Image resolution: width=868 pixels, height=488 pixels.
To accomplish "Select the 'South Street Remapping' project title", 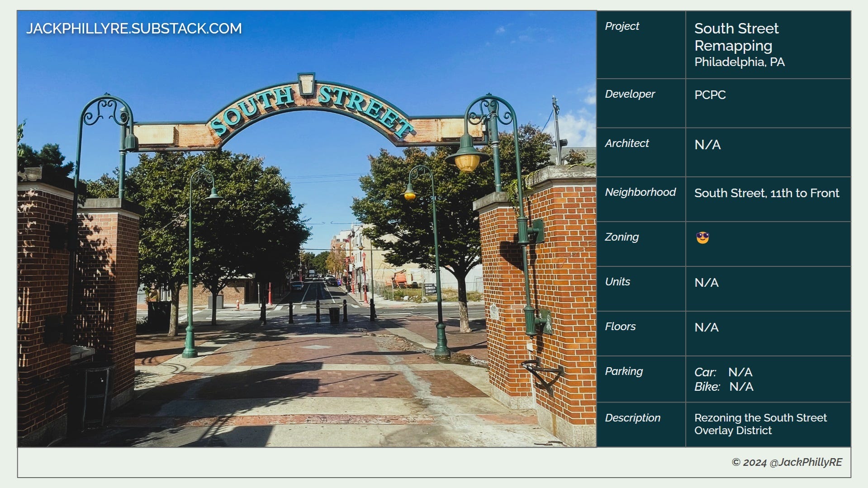I will (x=736, y=37).
